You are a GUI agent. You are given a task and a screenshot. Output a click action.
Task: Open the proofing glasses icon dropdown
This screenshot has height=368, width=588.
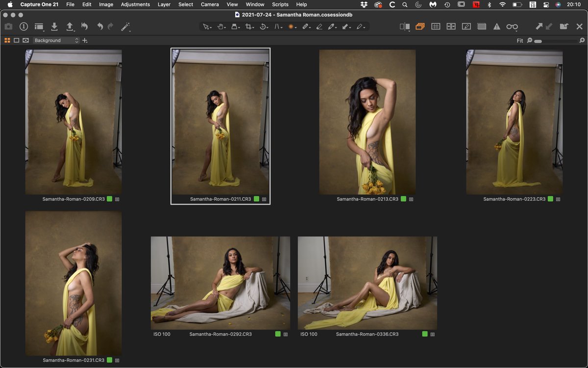point(512,27)
